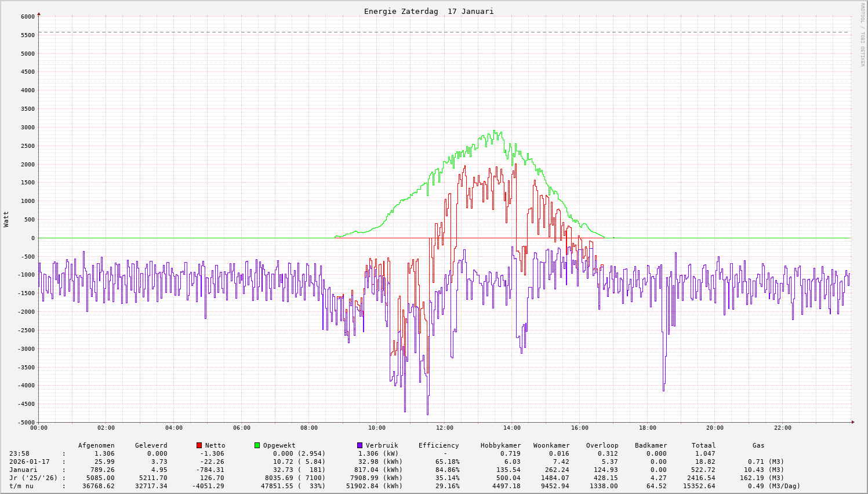The image size is (868, 494).
Task: Click the Watt y-axis label
Action: [x=6, y=219]
